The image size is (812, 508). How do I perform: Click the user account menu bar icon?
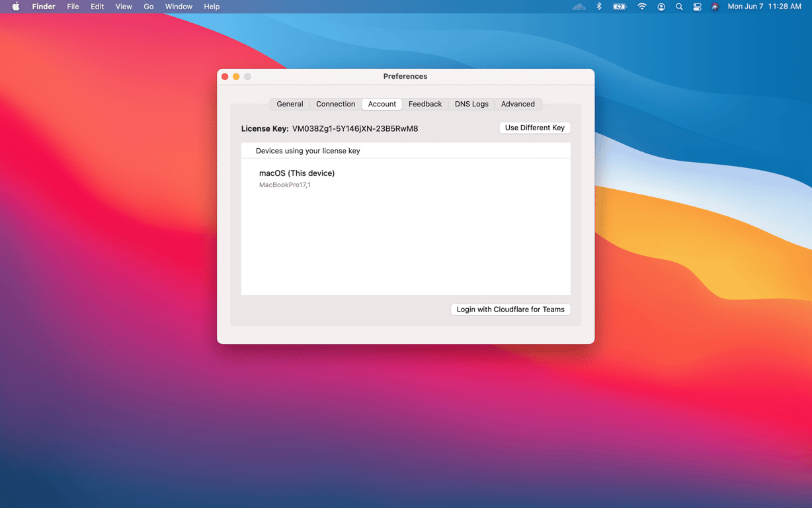click(661, 7)
